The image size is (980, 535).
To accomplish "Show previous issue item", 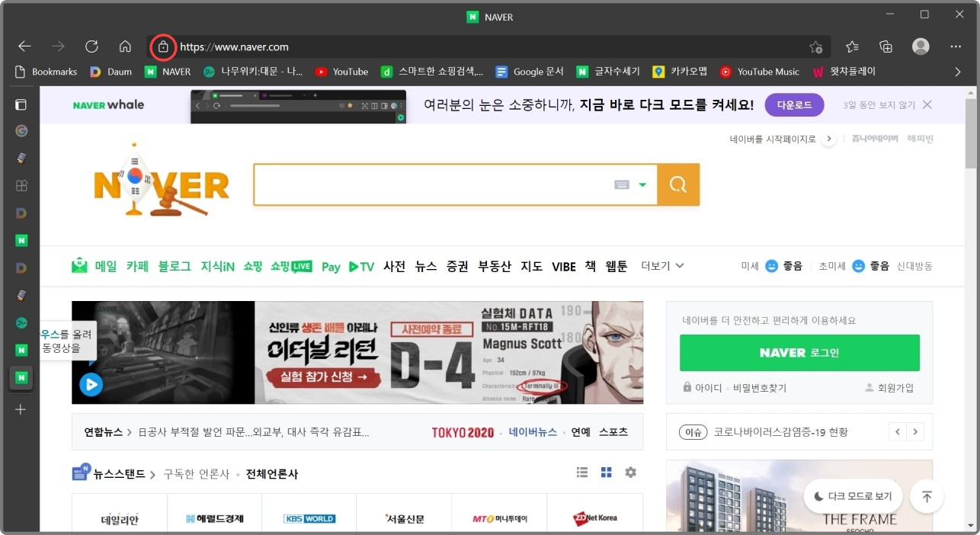I will tap(898, 432).
